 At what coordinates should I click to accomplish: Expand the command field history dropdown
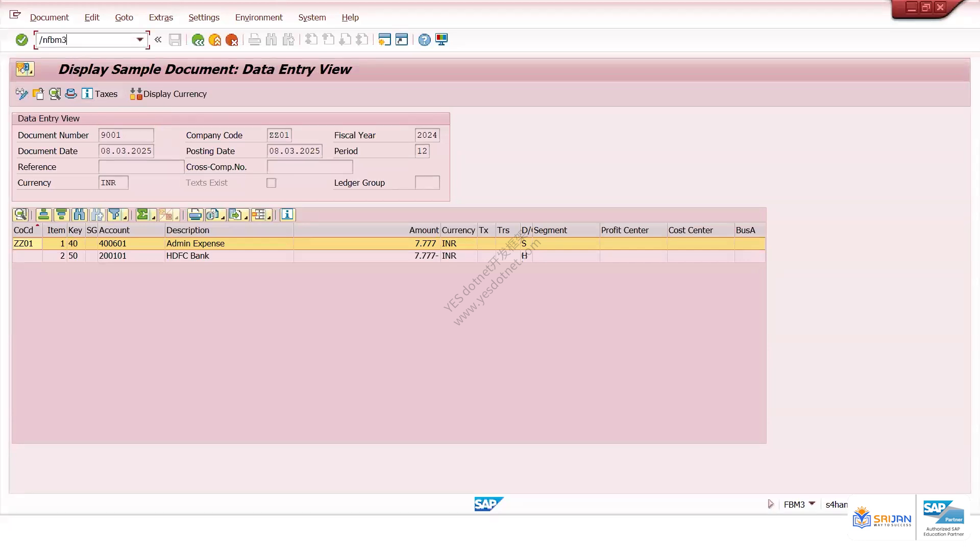tap(139, 40)
